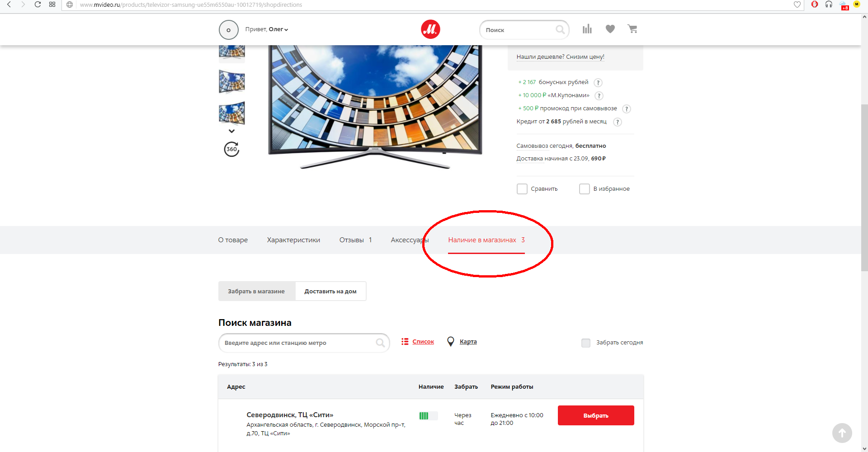The height and width of the screenshot is (452, 868).
Task: Bookmark page with address bar heart
Action: click(x=797, y=5)
